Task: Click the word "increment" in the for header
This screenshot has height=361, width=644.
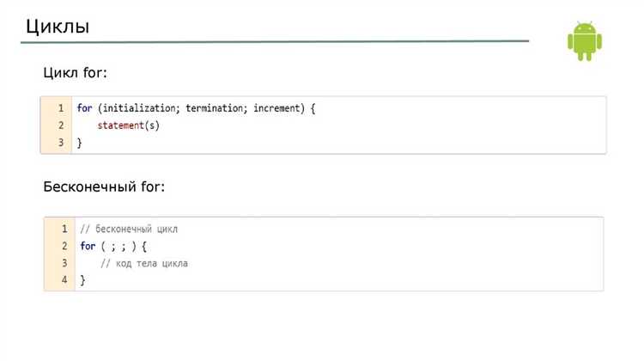Action: (x=278, y=108)
